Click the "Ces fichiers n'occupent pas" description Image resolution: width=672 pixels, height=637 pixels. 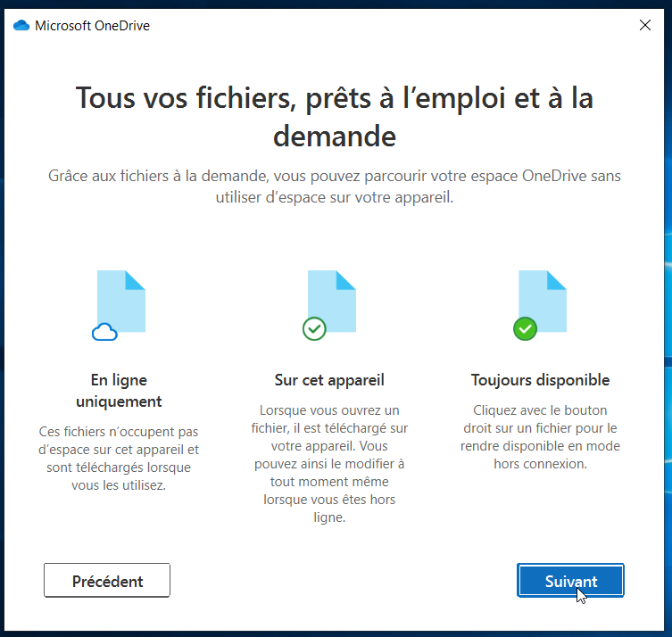click(x=119, y=459)
